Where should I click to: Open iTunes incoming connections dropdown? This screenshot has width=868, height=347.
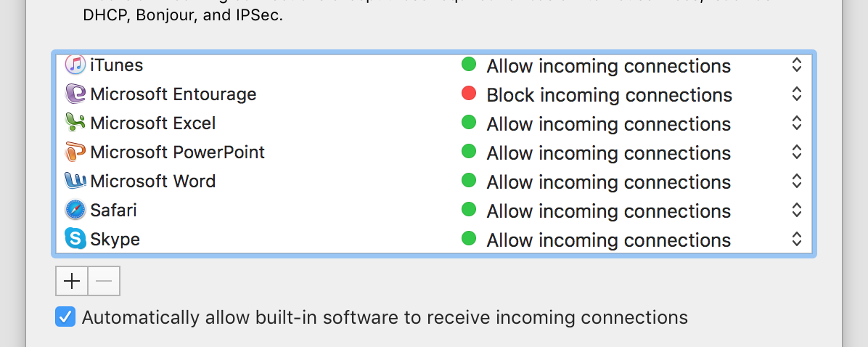[796, 65]
